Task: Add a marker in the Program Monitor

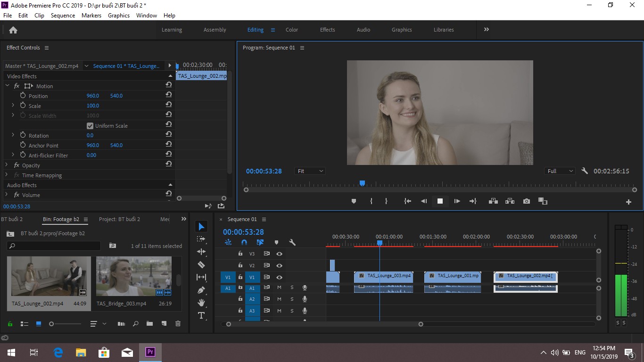Action: [354, 201]
